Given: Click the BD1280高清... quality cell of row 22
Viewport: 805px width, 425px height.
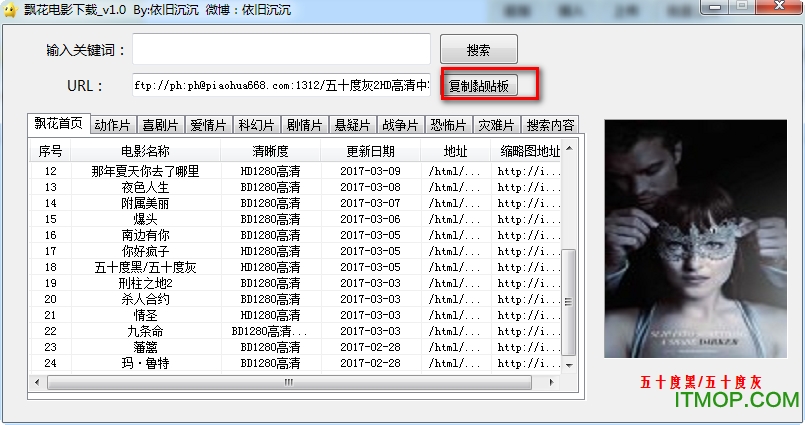Looking at the screenshot, I should [270, 331].
